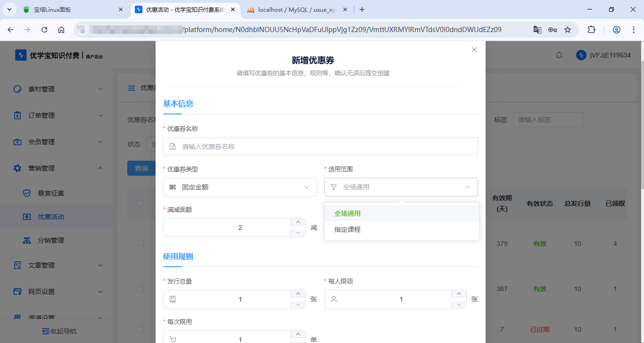This screenshot has width=644, height=343.
Task: Click the browser extensions puzzle icon
Action: (x=591, y=29)
